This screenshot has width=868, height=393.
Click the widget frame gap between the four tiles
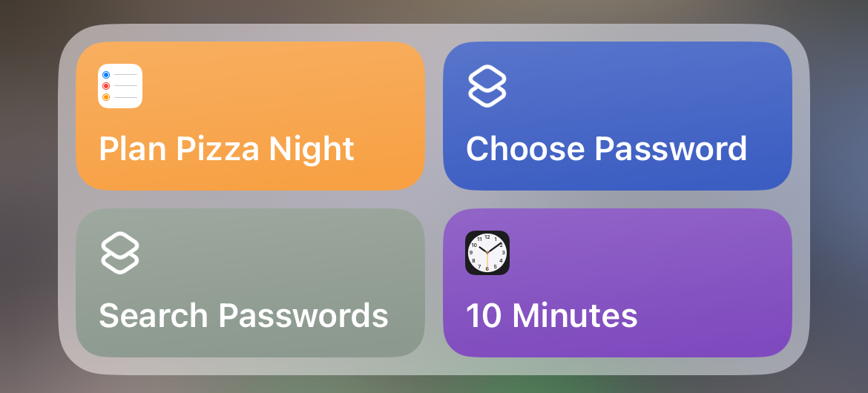point(434,199)
